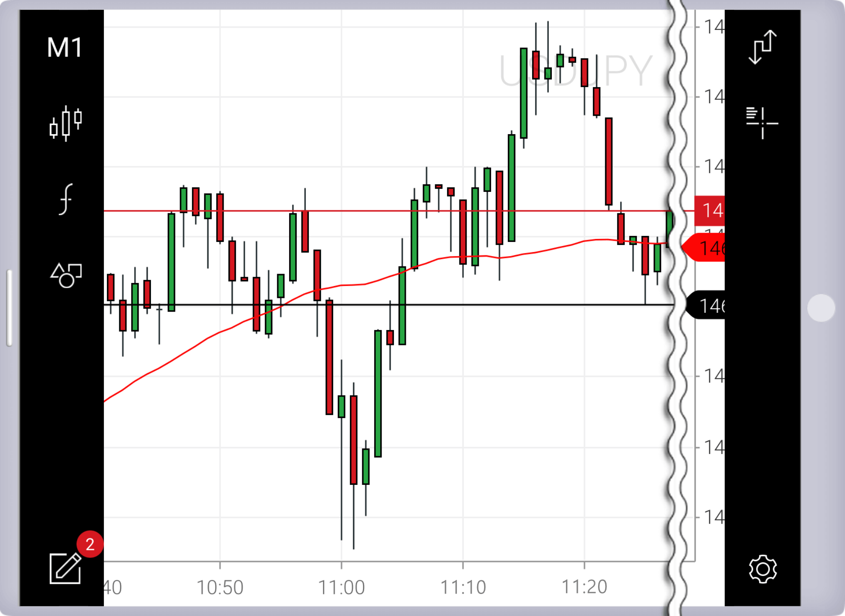
Task: Open the M1 timeframe selector
Action: coord(65,48)
